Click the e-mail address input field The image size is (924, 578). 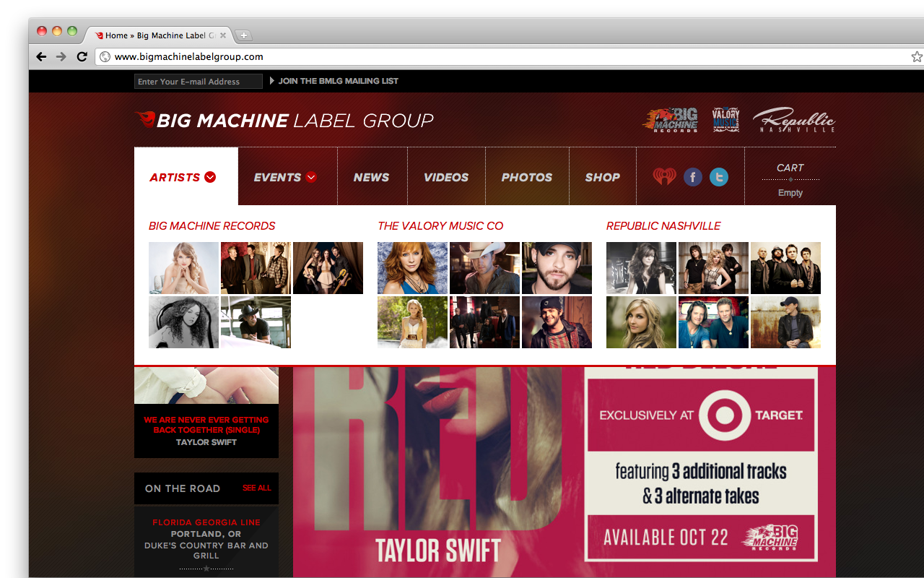tap(199, 82)
